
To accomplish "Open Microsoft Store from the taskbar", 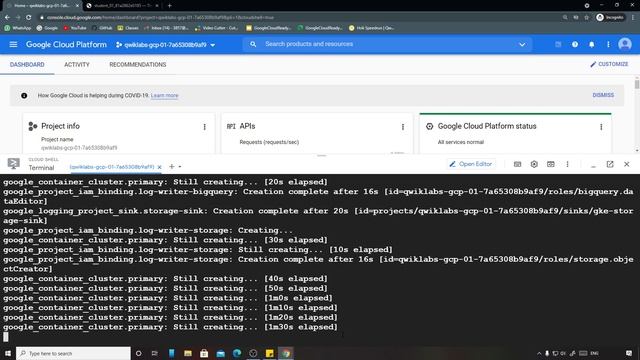I will [x=204, y=353].
